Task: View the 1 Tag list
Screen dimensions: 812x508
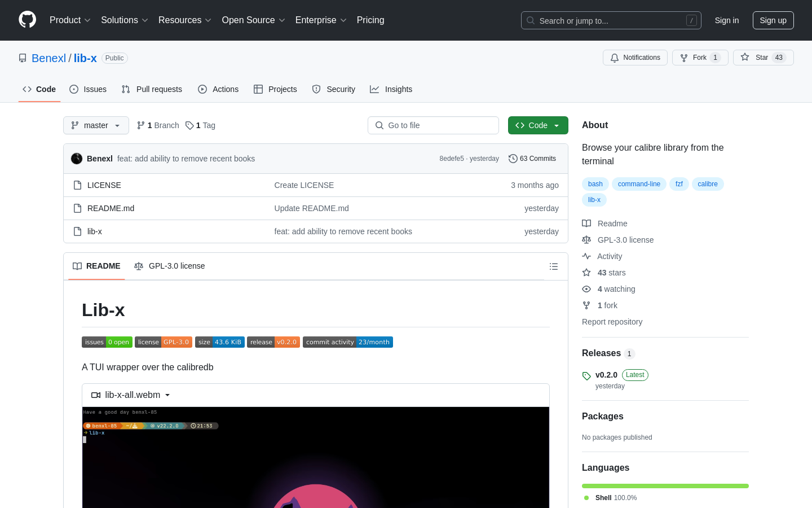Action: click(x=201, y=125)
